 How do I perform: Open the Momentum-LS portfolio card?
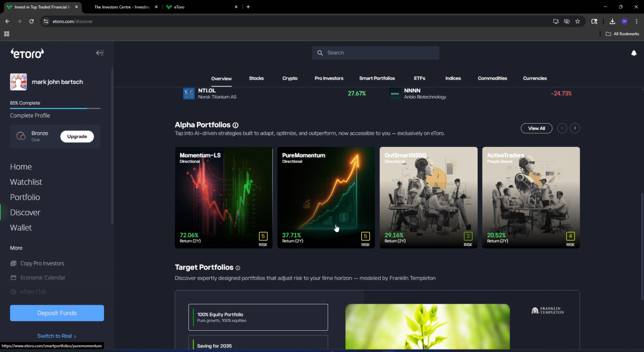pos(224,198)
